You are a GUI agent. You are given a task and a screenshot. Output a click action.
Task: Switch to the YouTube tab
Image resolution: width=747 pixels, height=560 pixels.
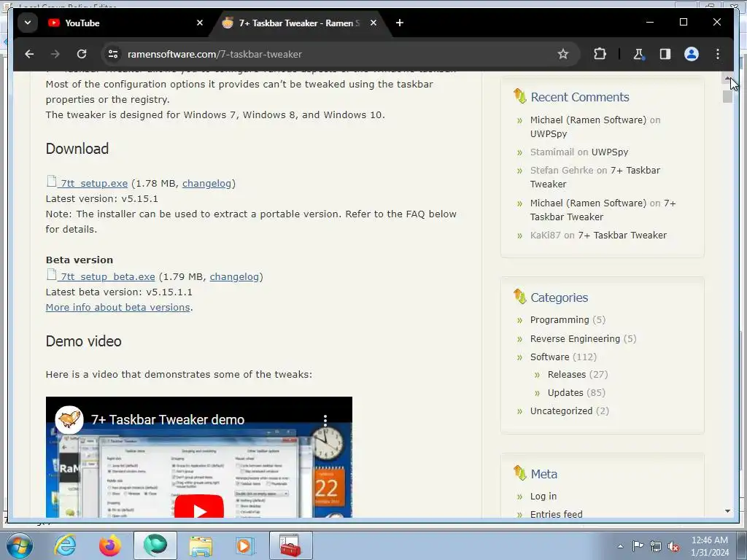coord(124,23)
